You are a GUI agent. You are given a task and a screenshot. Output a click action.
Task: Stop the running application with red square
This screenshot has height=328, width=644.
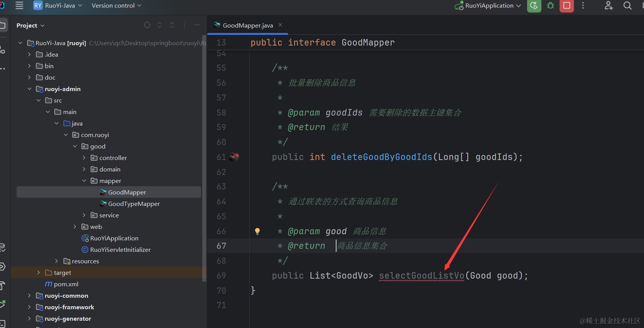(566, 6)
